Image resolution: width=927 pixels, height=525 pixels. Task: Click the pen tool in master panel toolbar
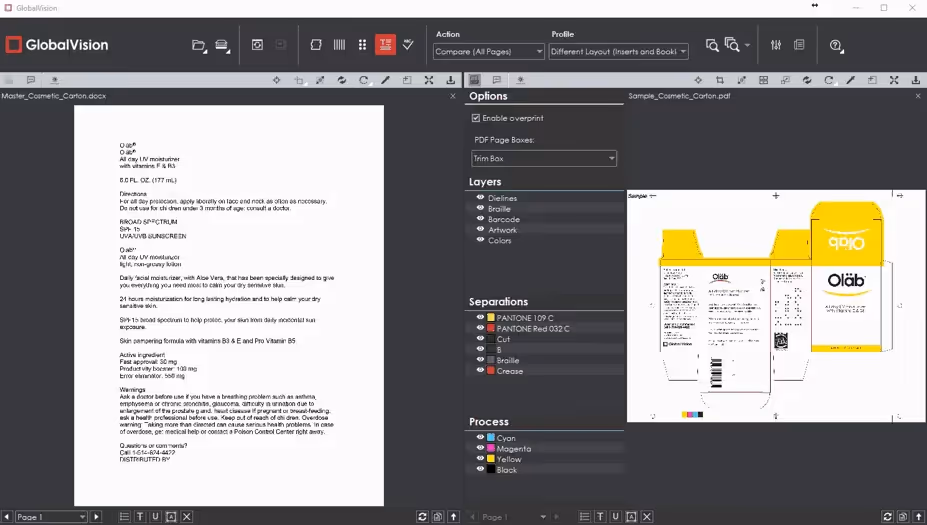[385, 80]
